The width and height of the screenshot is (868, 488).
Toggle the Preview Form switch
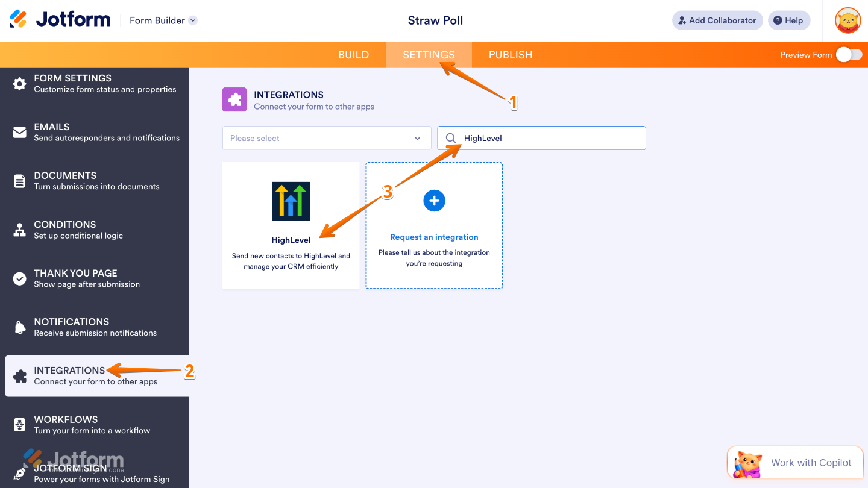pos(849,54)
